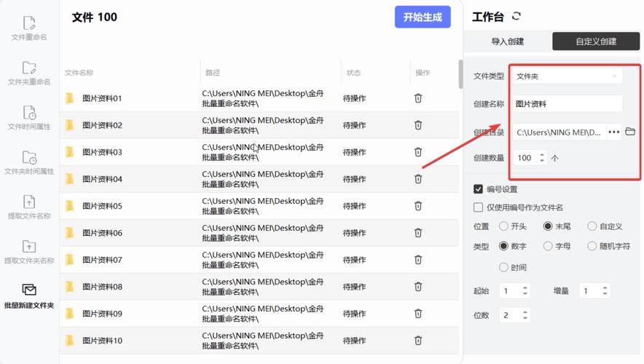This screenshot has width=644, height=364.
Task: Delete the 图片资料09 row via its trash icon
Action: coord(418,314)
